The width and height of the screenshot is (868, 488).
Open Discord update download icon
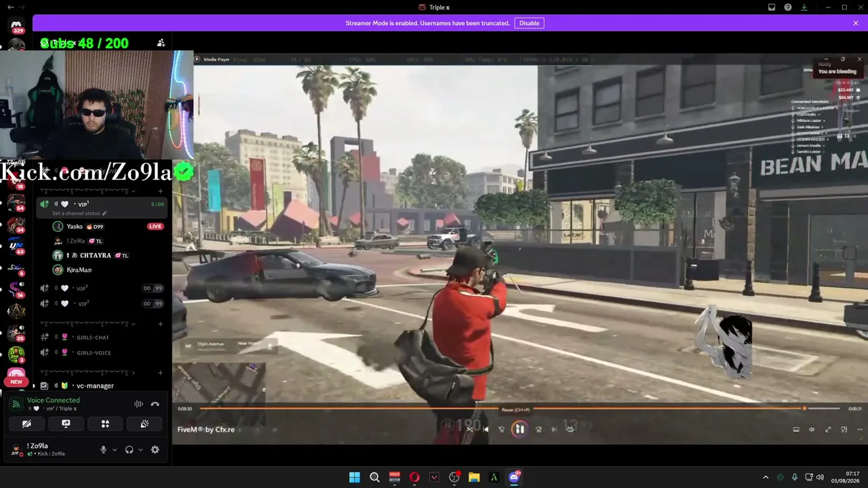point(804,7)
